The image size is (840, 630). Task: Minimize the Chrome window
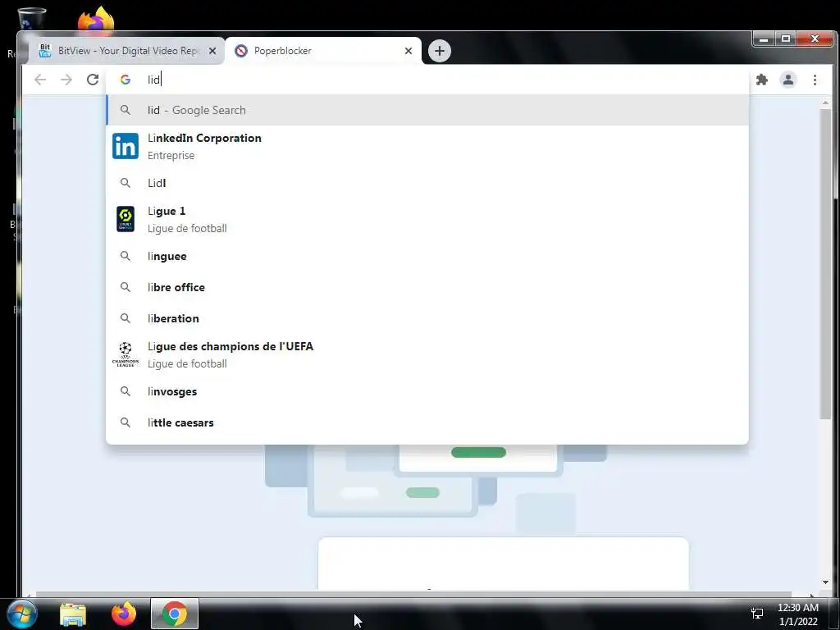click(x=765, y=39)
